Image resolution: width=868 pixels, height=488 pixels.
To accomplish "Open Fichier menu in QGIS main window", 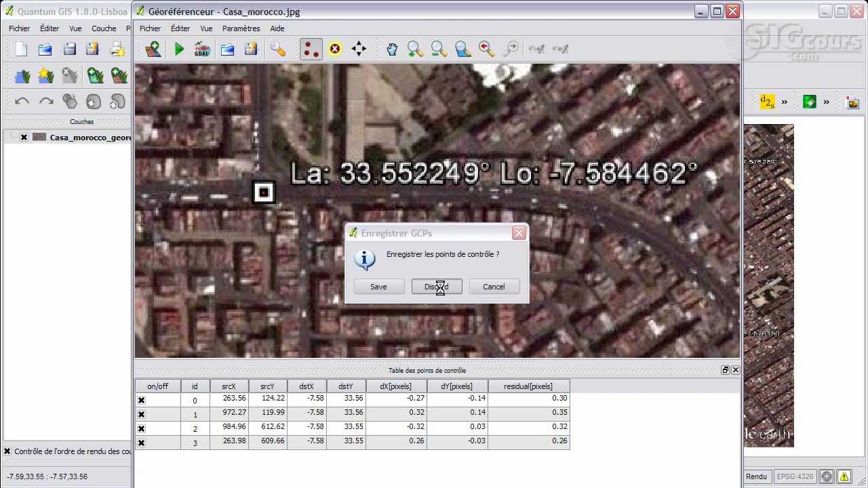I will coord(19,28).
